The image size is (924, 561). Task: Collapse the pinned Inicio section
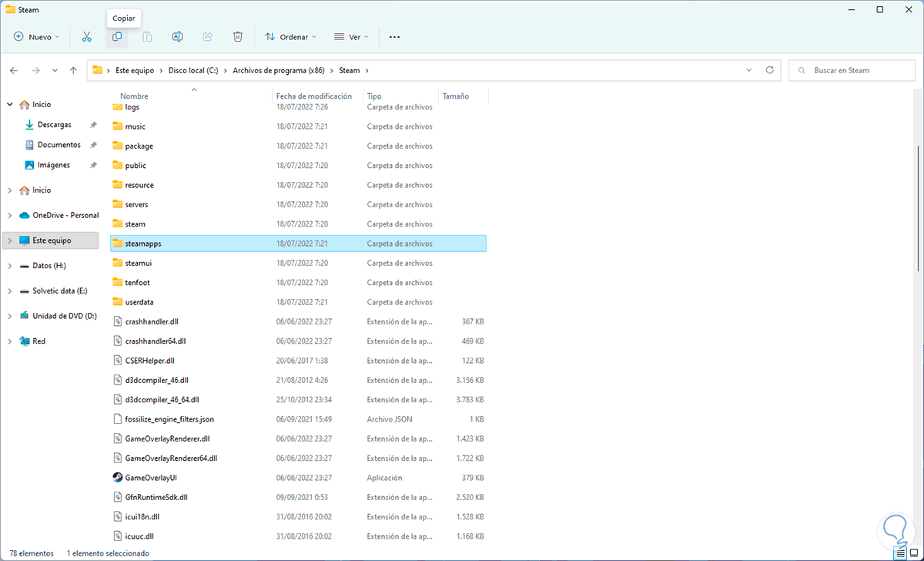click(10, 105)
